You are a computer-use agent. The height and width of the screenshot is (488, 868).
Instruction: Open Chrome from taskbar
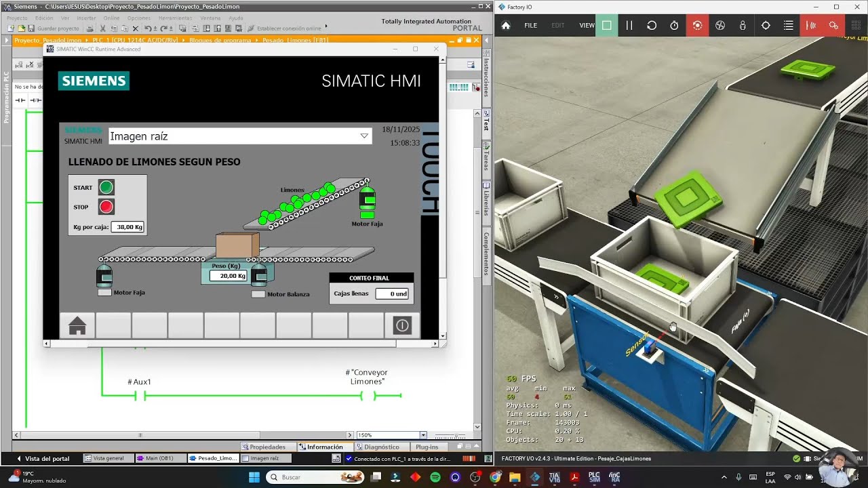tap(495, 477)
